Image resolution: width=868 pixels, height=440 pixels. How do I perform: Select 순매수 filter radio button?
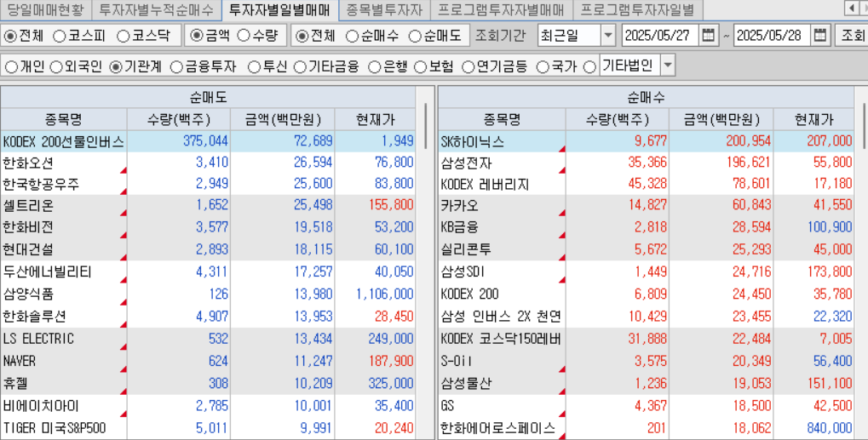[352, 36]
